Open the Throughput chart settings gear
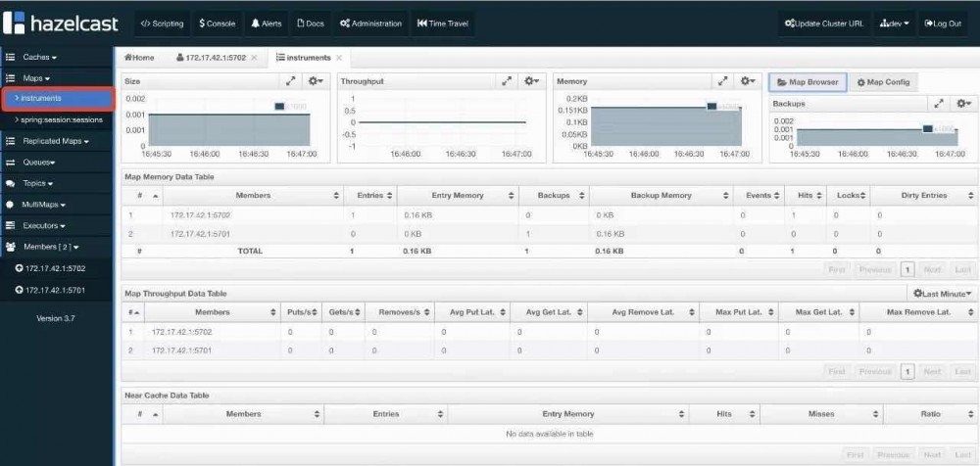The width and height of the screenshot is (980, 466). click(532, 81)
